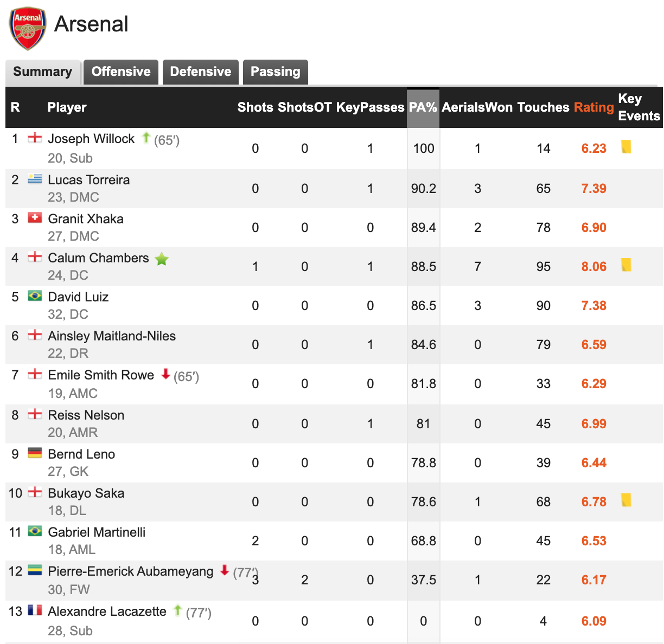Switch to the Offensive tab

pyautogui.click(x=121, y=72)
